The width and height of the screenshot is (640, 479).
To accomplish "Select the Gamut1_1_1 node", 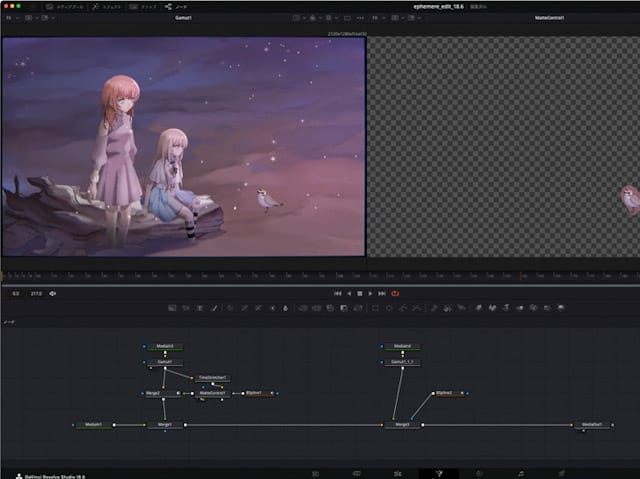I will tap(402, 362).
